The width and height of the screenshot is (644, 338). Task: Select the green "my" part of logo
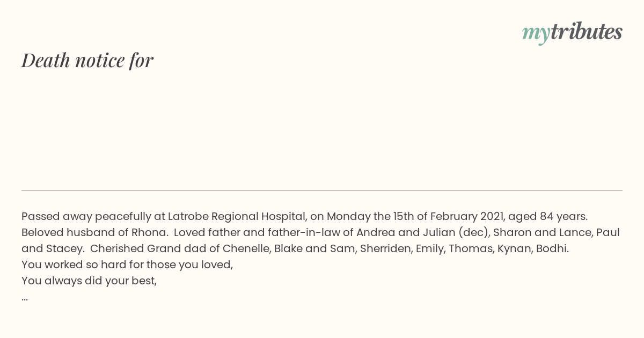(536, 34)
